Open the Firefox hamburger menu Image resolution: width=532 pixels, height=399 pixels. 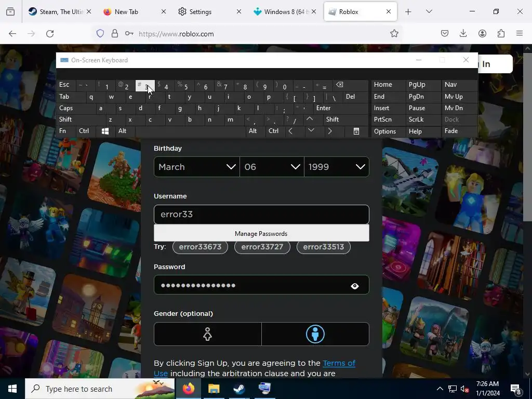[520, 34]
